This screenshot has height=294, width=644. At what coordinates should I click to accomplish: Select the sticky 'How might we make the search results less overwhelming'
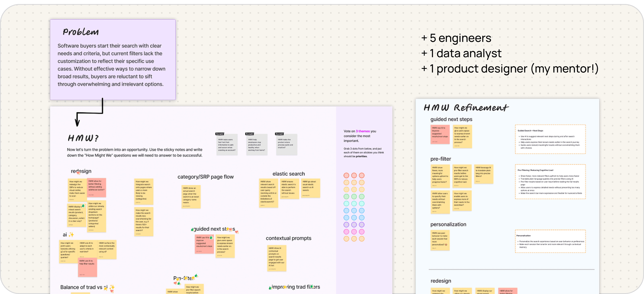point(143,222)
